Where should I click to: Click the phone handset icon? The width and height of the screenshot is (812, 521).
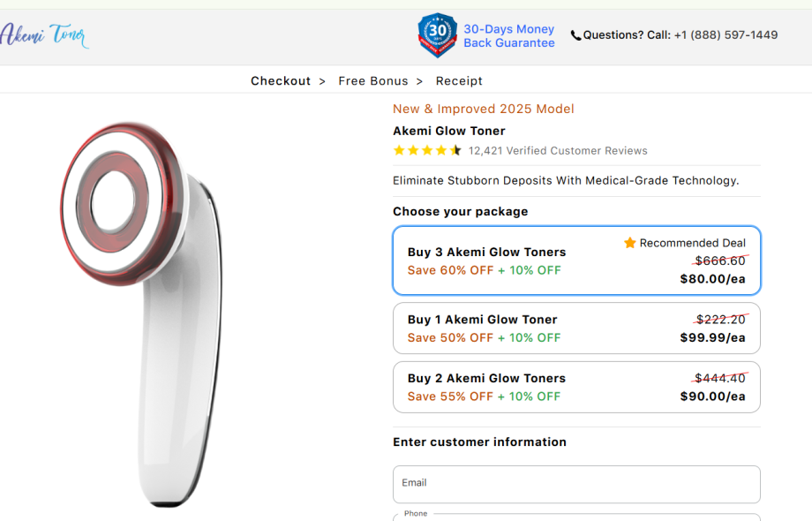click(576, 36)
